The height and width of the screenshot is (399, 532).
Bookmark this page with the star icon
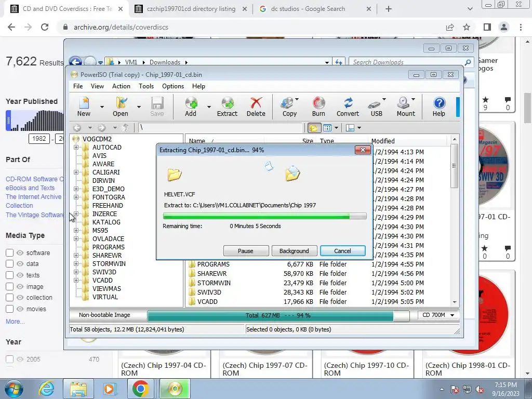tap(467, 27)
